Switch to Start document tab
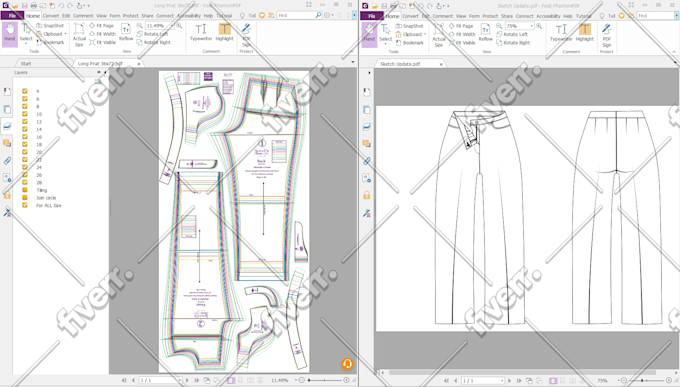The height and width of the screenshot is (387, 680). pos(26,63)
